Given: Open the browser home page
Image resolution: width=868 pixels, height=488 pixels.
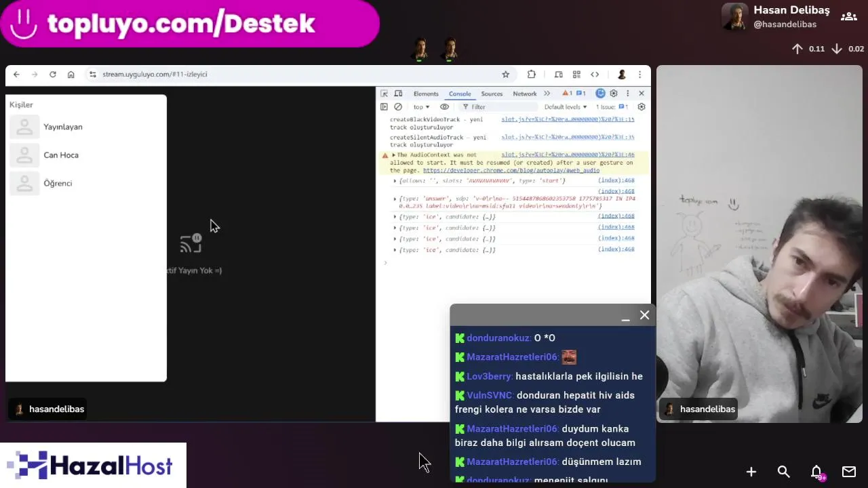Looking at the screenshot, I should click(71, 75).
